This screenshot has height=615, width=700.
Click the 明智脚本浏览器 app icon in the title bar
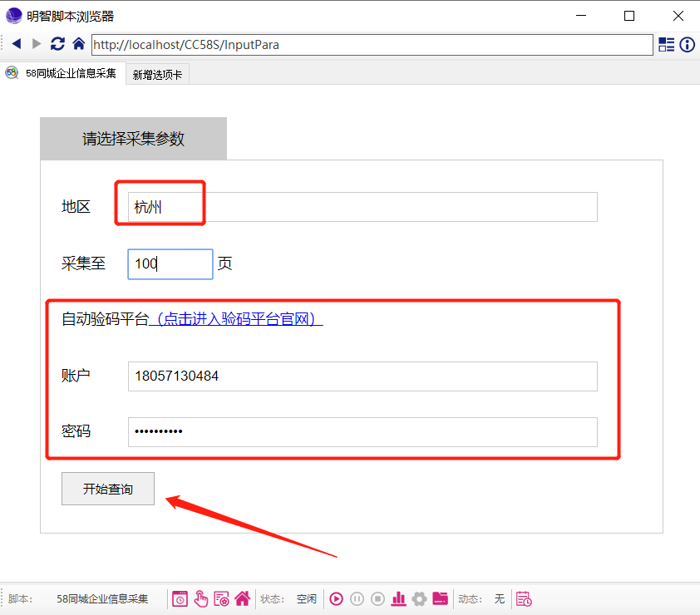point(13,16)
